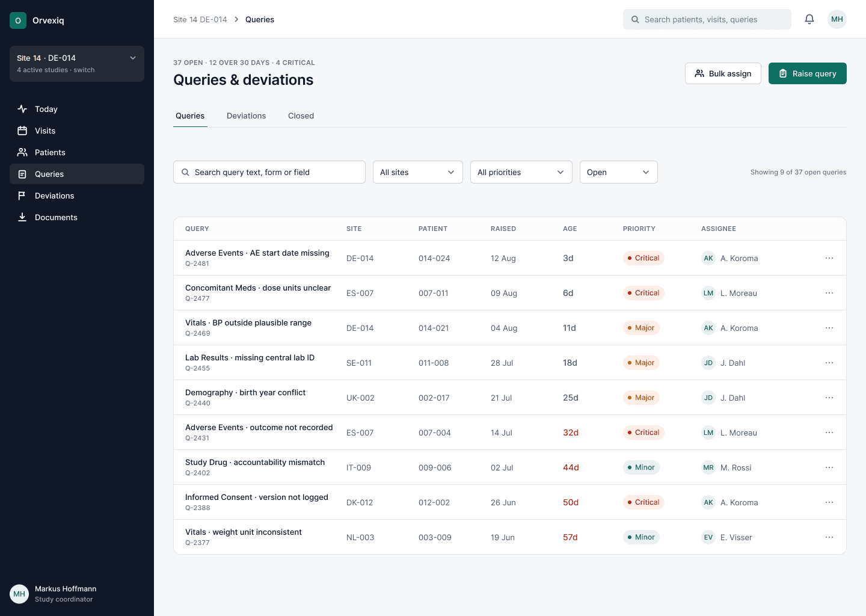866x616 pixels.
Task: Open row actions for Q-2440
Action: pos(829,398)
